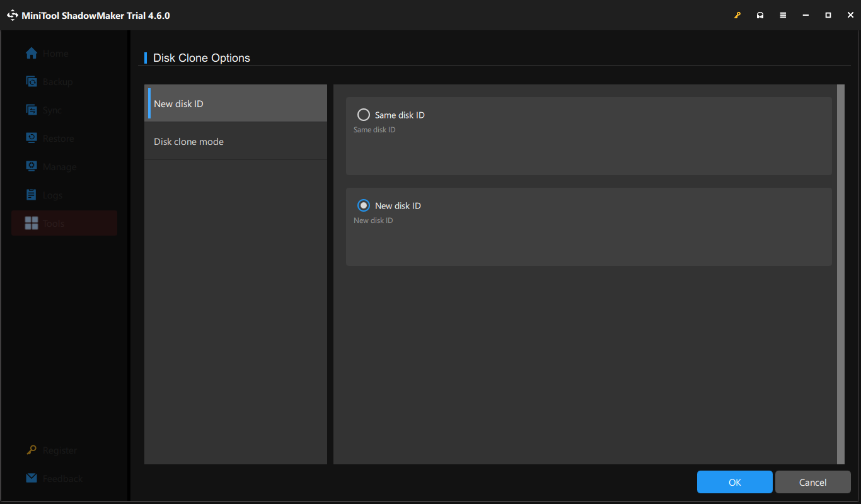Confirm options with the OK button
The width and height of the screenshot is (861, 504).
click(x=734, y=482)
